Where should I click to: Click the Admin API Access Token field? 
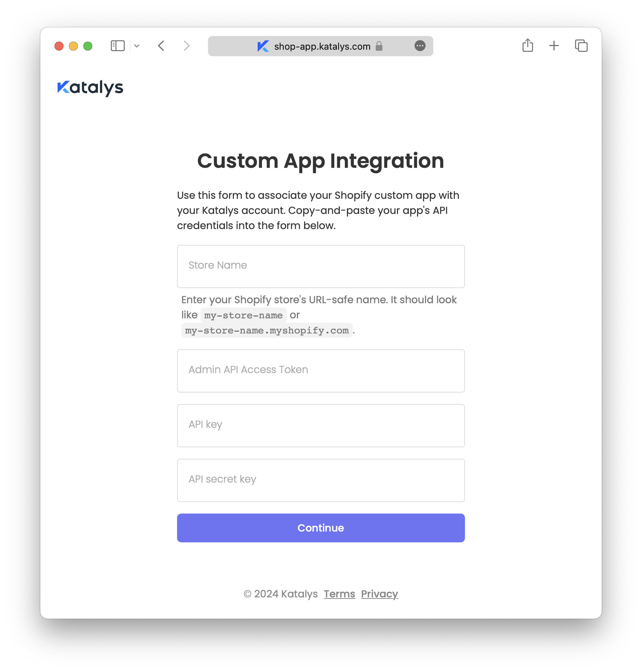321,371
